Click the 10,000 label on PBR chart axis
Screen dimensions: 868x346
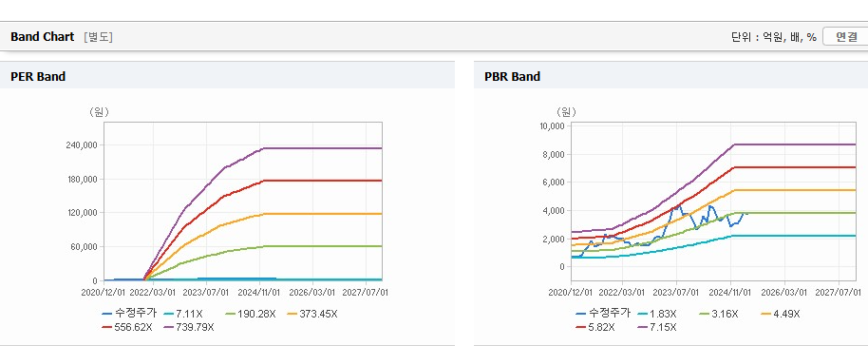pyautogui.click(x=552, y=125)
